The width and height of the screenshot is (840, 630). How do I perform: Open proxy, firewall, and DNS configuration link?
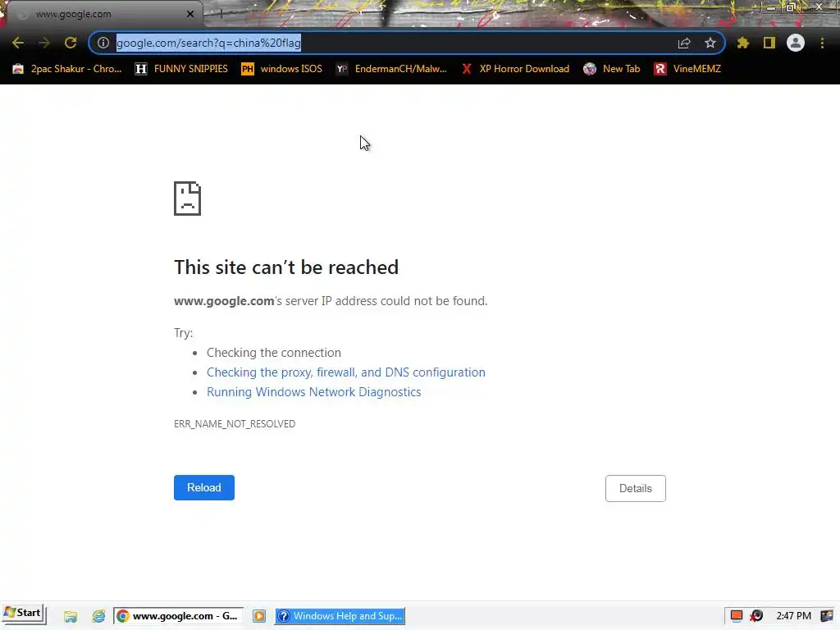346,372
